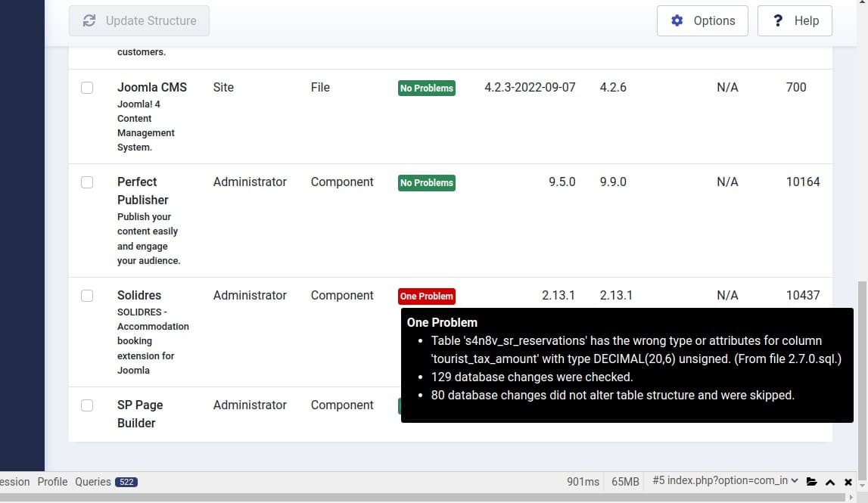Screen dimensions: 868x503
Task: Click 522 queries count badge
Action: pos(126,482)
